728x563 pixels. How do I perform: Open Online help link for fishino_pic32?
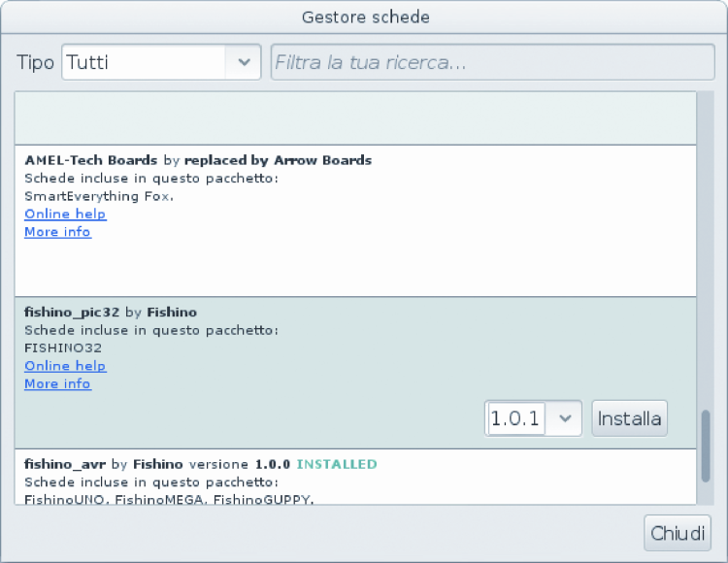tap(65, 366)
